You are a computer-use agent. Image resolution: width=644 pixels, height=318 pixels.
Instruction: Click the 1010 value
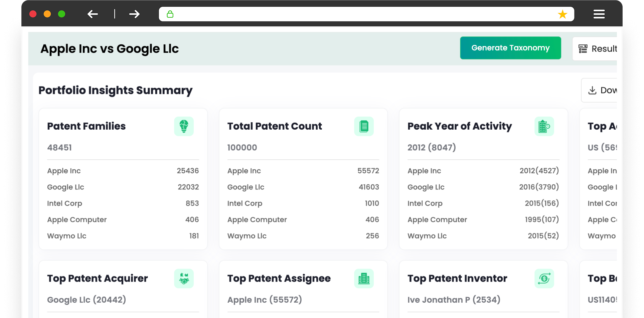coord(372,203)
